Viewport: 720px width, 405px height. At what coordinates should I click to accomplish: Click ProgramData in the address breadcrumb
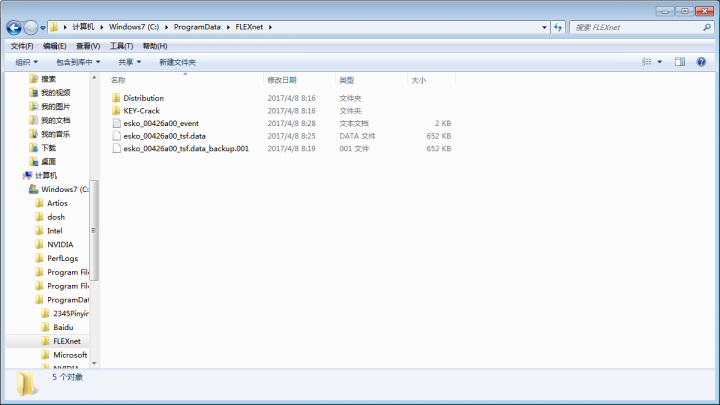click(x=208, y=27)
